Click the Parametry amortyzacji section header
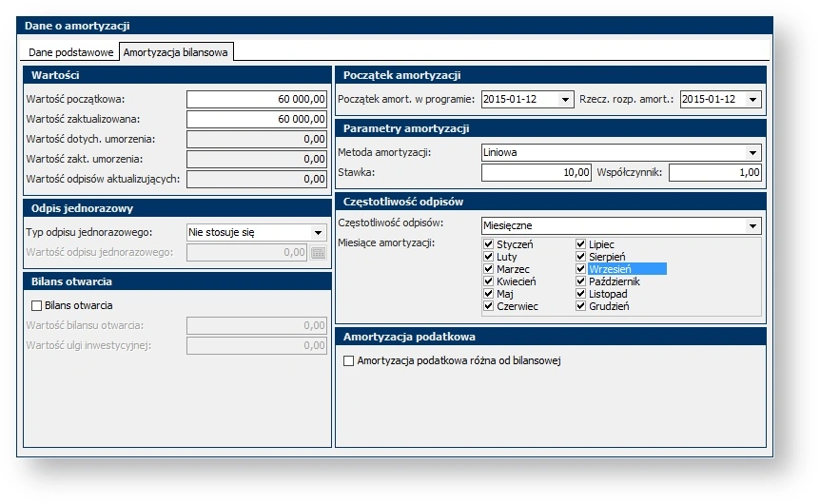 tap(551, 128)
